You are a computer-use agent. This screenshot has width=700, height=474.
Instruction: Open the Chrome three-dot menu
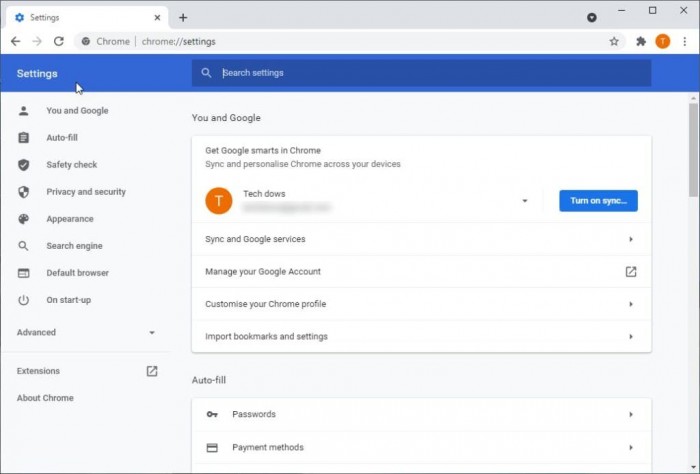tap(684, 41)
